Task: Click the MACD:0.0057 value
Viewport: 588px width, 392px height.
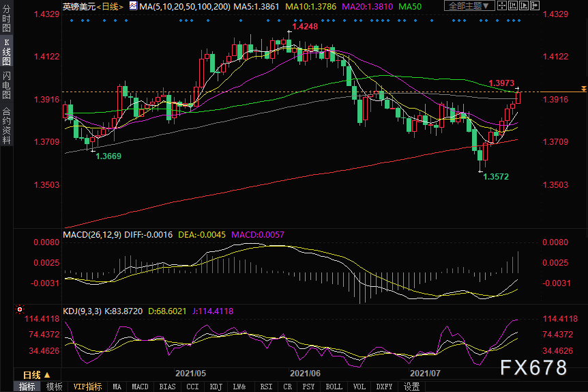Action: click(x=258, y=235)
